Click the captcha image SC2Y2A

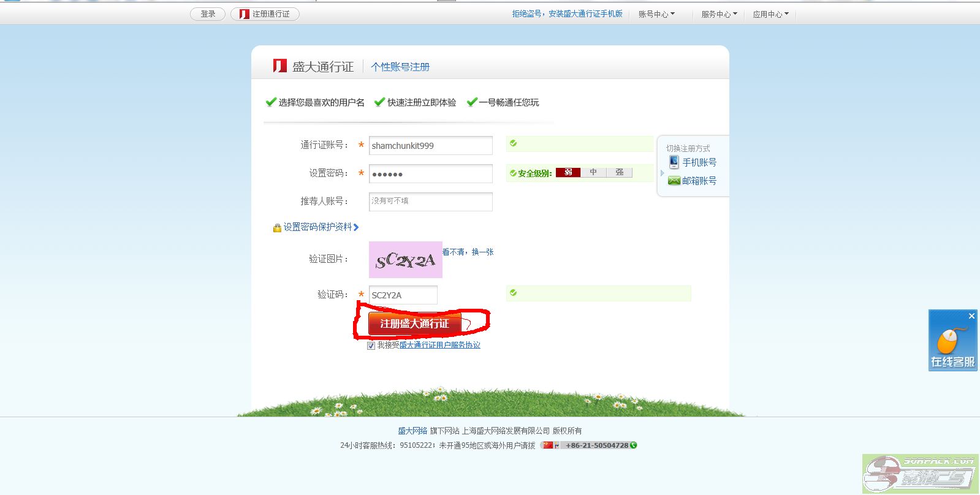click(405, 260)
